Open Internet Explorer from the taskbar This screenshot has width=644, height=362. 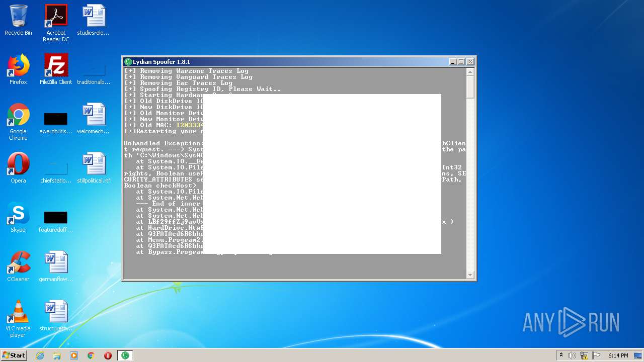coord(40,355)
